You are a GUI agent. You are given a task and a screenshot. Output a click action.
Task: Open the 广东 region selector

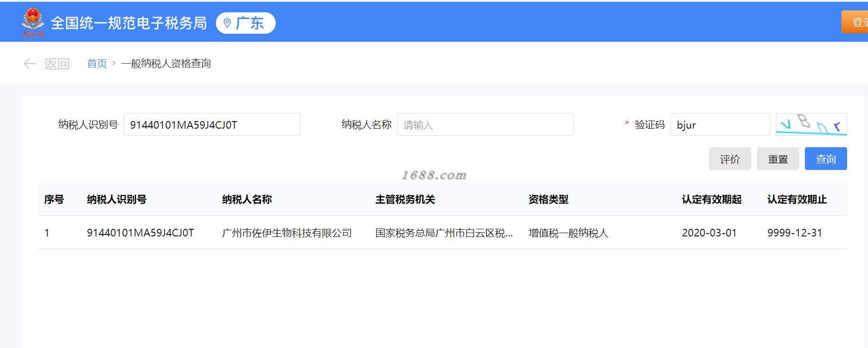(x=245, y=23)
